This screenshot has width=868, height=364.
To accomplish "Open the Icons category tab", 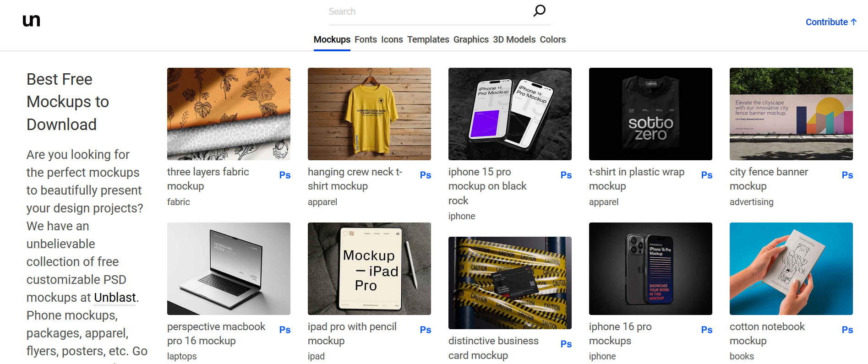I will pyautogui.click(x=392, y=39).
